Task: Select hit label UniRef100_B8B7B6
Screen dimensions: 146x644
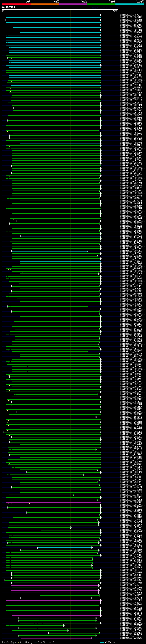Action: [131, 60]
